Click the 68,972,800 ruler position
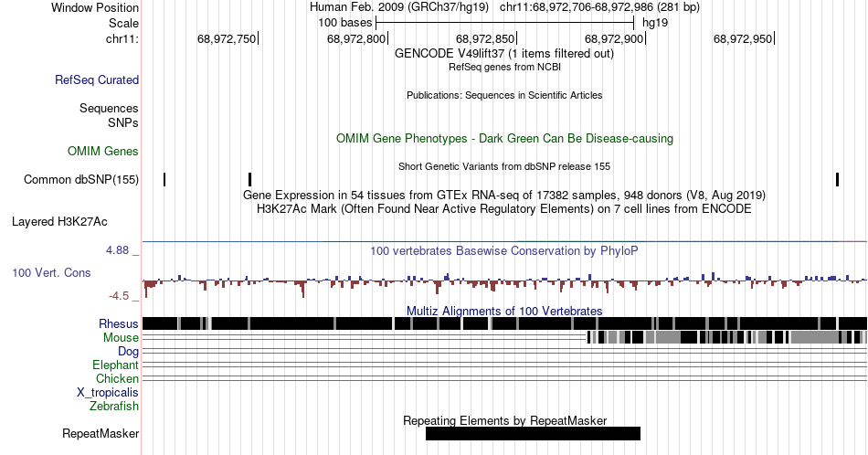 pyautogui.click(x=356, y=38)
